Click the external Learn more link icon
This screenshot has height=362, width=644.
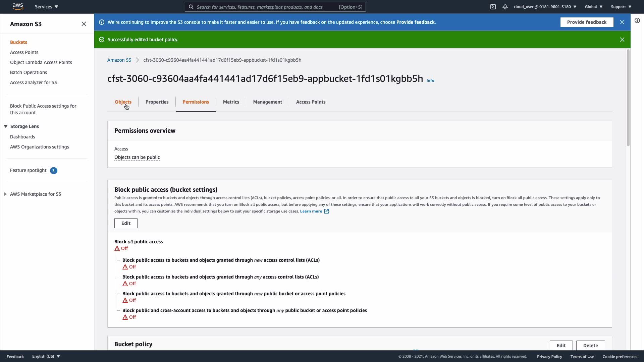click(326, 211)
